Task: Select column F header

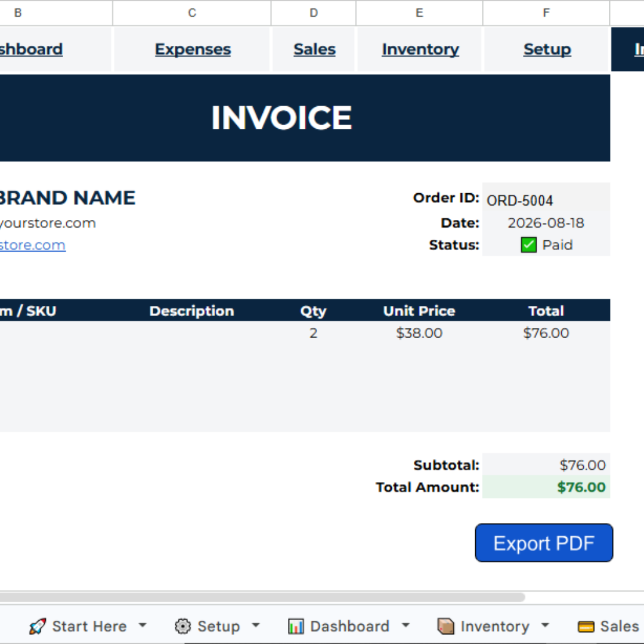Action: tap(546, 13)
